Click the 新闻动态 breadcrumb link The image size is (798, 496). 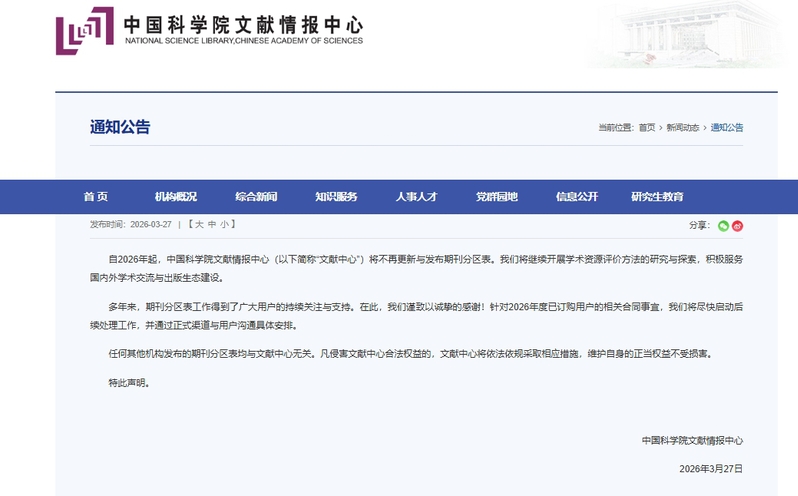coord(683,128)
